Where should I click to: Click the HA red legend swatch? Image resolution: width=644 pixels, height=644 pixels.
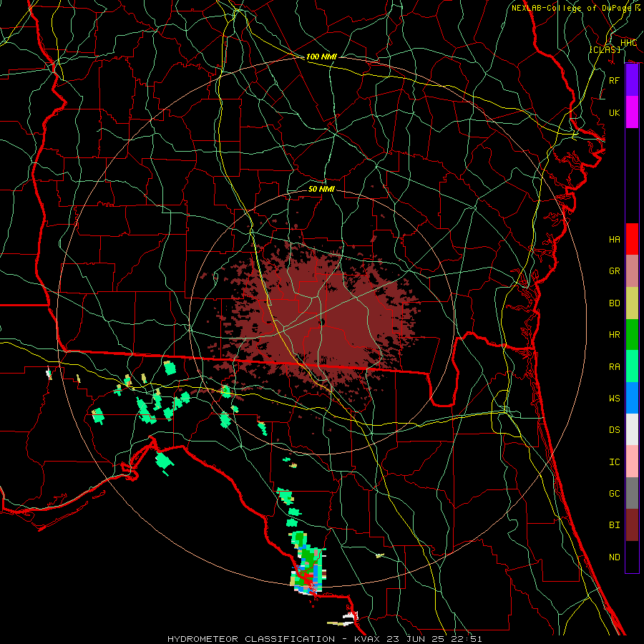632,239
